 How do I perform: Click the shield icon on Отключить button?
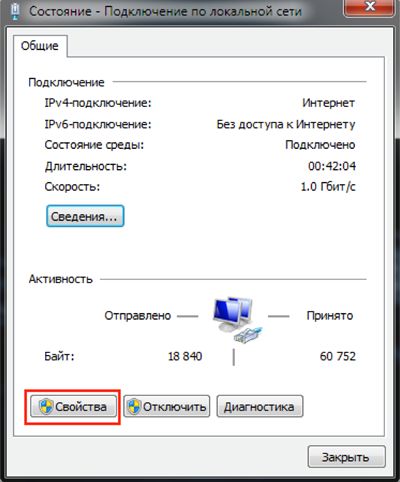click(134, 406)
